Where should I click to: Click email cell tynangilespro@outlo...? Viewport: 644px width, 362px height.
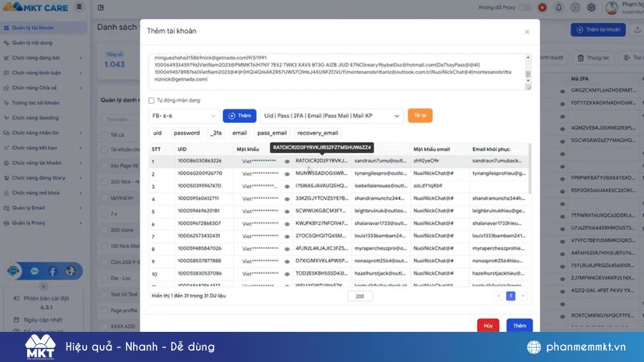[381, 173]
